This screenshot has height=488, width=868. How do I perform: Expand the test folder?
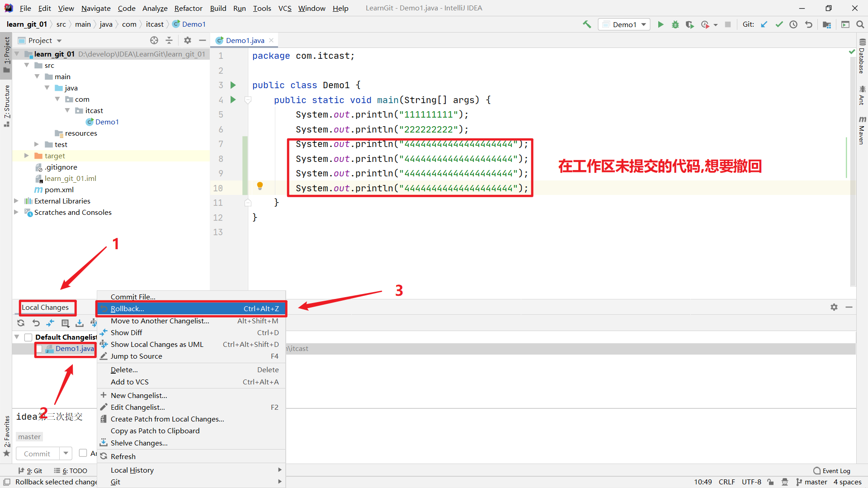(37, 144)
